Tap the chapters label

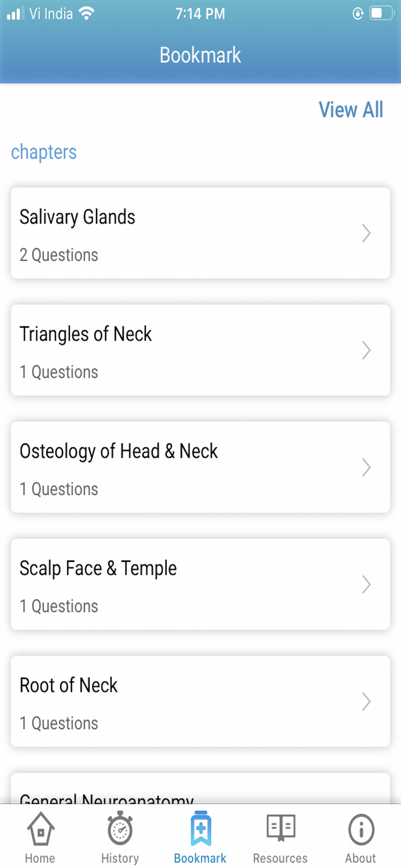coord(43,152)
